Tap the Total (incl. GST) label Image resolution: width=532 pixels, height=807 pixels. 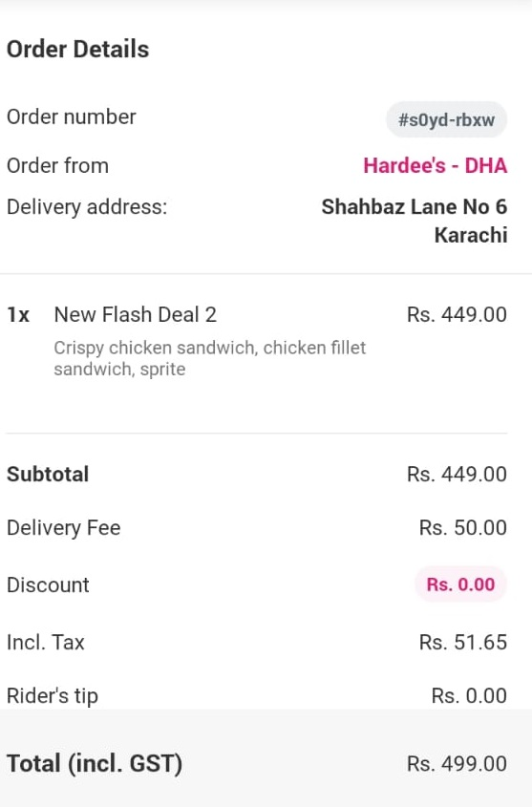(95, 763)
